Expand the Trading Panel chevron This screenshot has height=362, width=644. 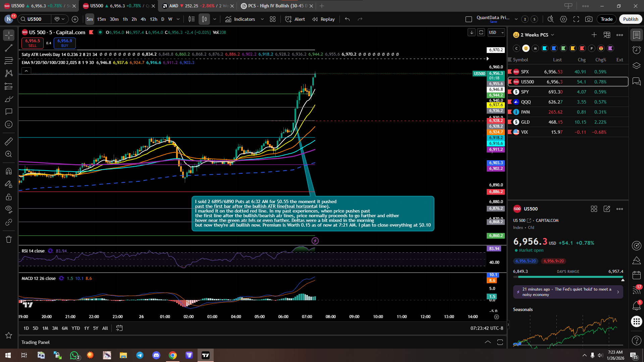point(488,342)
